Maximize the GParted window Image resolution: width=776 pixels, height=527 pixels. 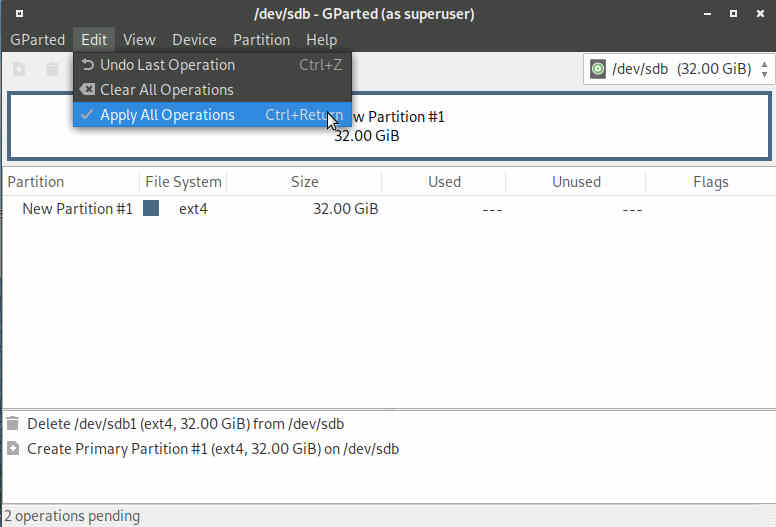733,13
